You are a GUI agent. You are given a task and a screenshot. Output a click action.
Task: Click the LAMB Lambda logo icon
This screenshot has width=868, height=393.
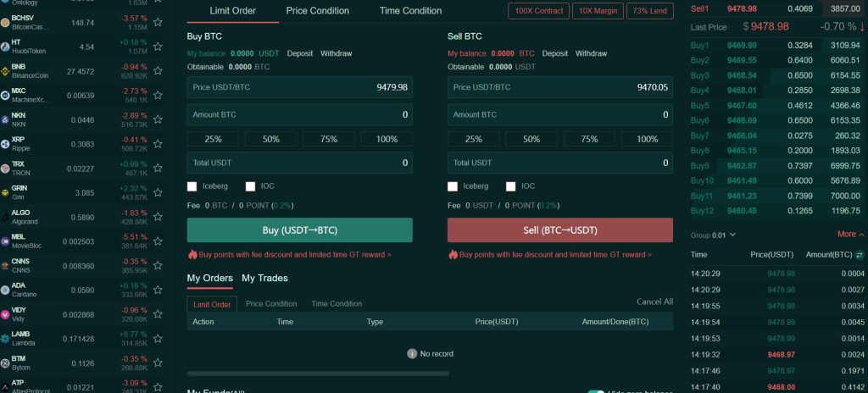point(5,339)
